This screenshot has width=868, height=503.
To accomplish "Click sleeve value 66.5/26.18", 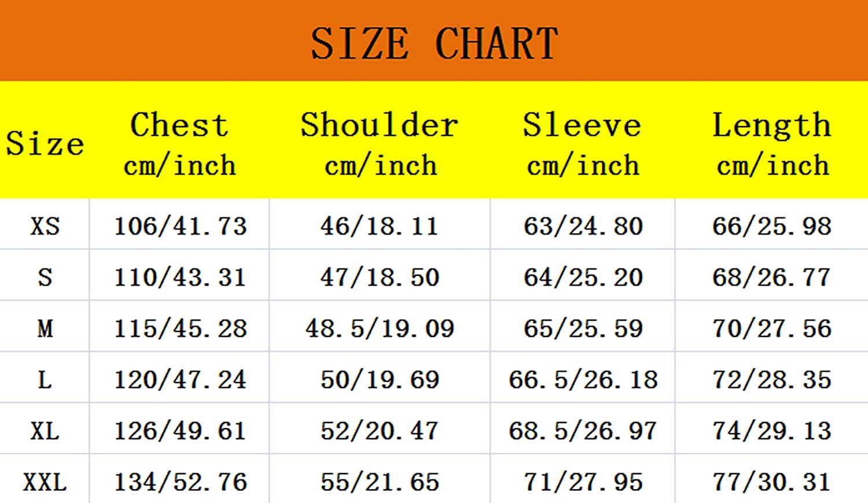I will point(583,380).
